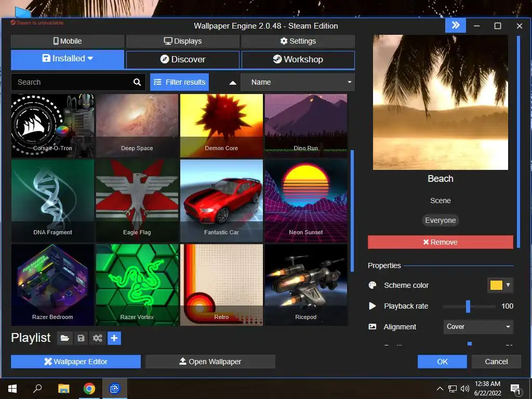
Task: Launch Chrome from the taskbar
Action: pyautogui.click(x=89, y=389)
